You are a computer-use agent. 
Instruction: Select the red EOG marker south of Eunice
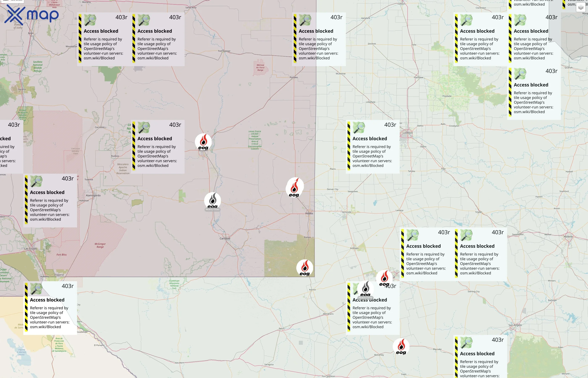305,268
